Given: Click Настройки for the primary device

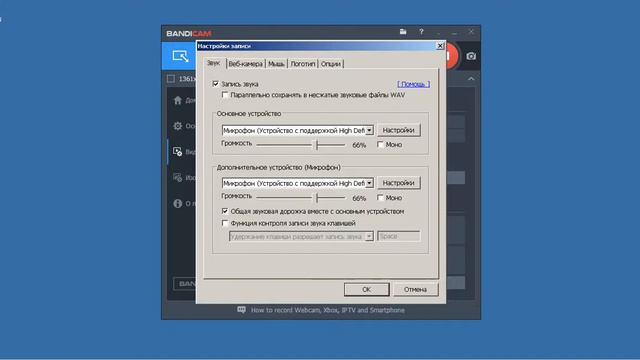Looking at the screenshot, I should tap(398, 130).
